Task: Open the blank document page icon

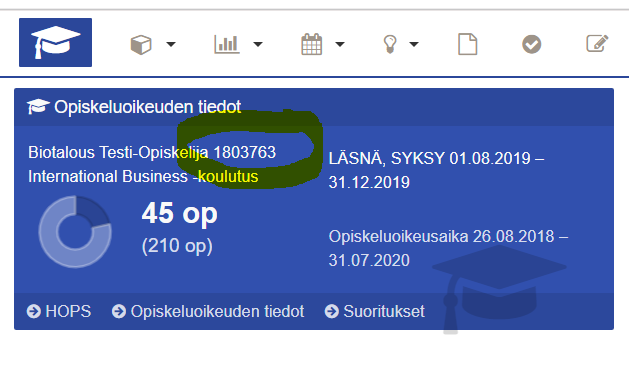Action: pos(468,44)
